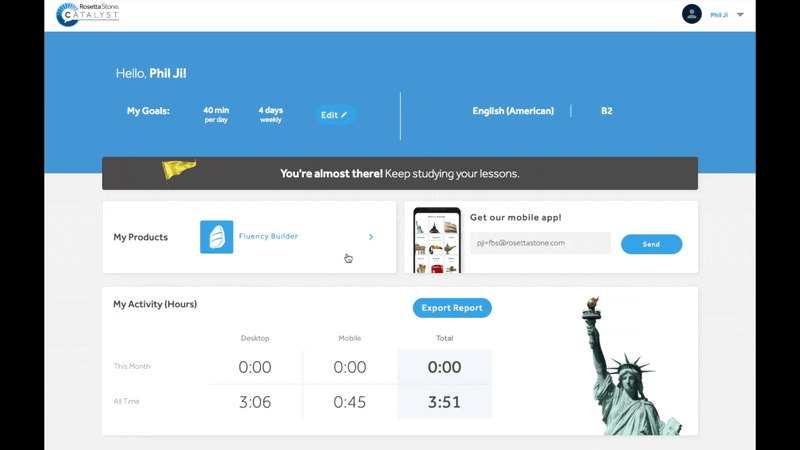Open the Fluency Builder link
Viewport: 800px width, 450px height.
click(x=268, y=237)
